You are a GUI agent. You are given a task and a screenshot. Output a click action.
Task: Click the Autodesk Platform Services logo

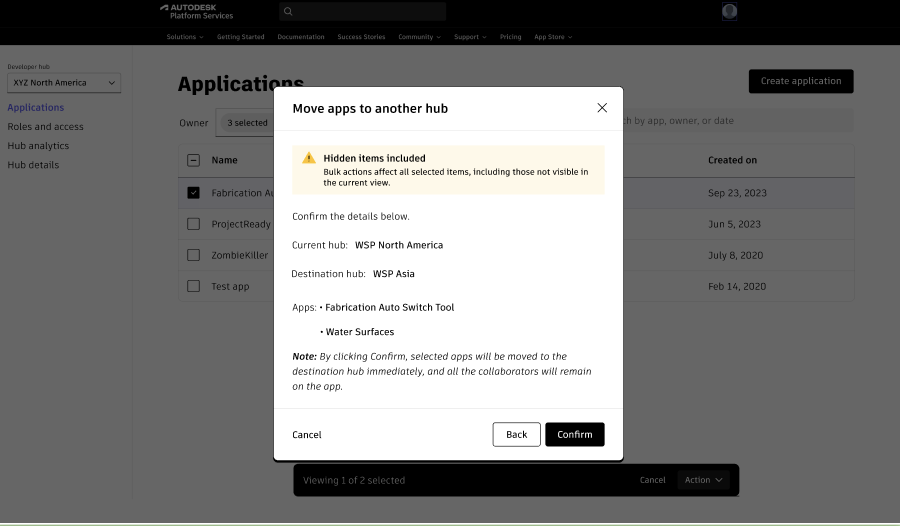point(196,11)
